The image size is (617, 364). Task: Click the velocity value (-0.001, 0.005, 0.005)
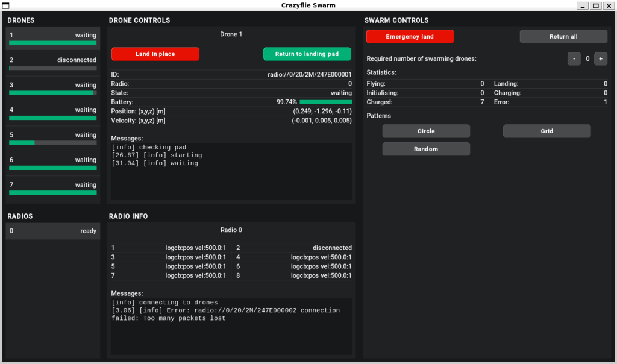click(322, 121)
